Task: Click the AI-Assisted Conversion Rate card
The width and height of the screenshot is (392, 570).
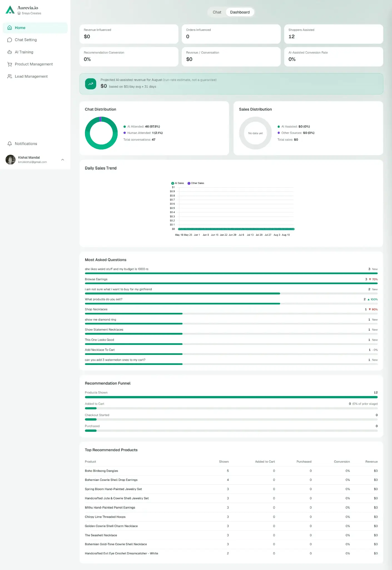Action: click(334, 57)
